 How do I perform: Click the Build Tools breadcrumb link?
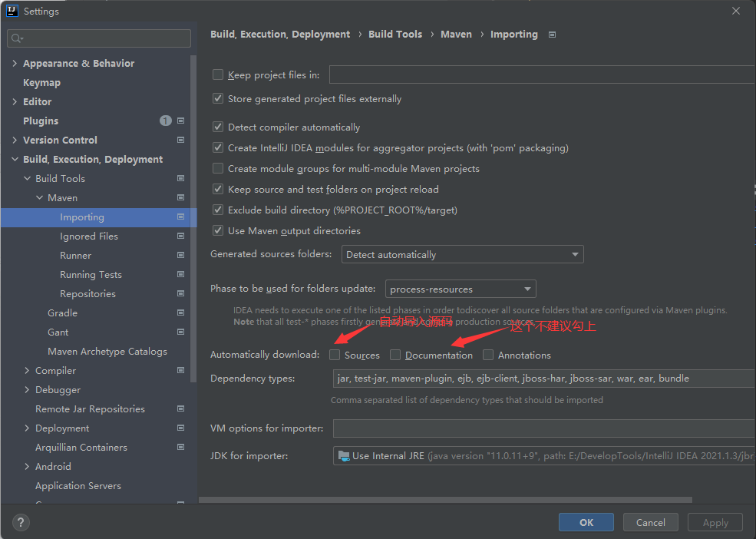(x=395, y=35)
